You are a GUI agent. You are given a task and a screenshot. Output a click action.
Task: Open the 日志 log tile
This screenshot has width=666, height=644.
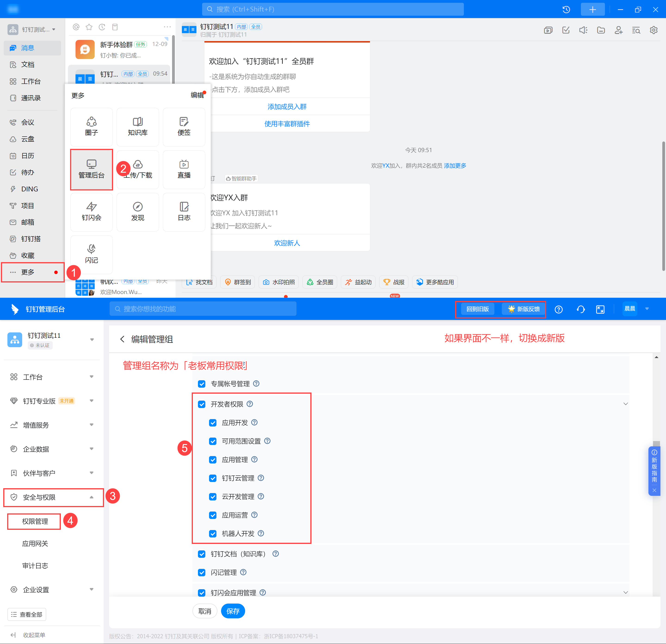click(x=184, y=212)
